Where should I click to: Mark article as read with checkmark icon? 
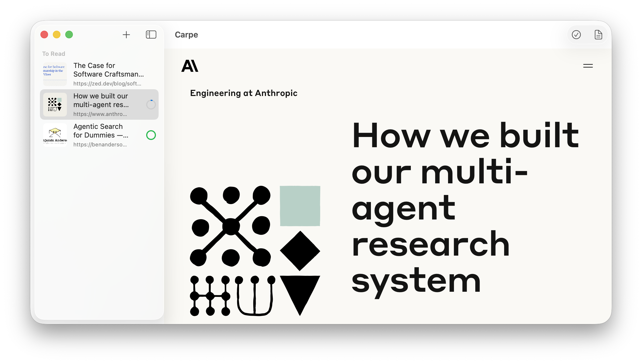[576, 35]
